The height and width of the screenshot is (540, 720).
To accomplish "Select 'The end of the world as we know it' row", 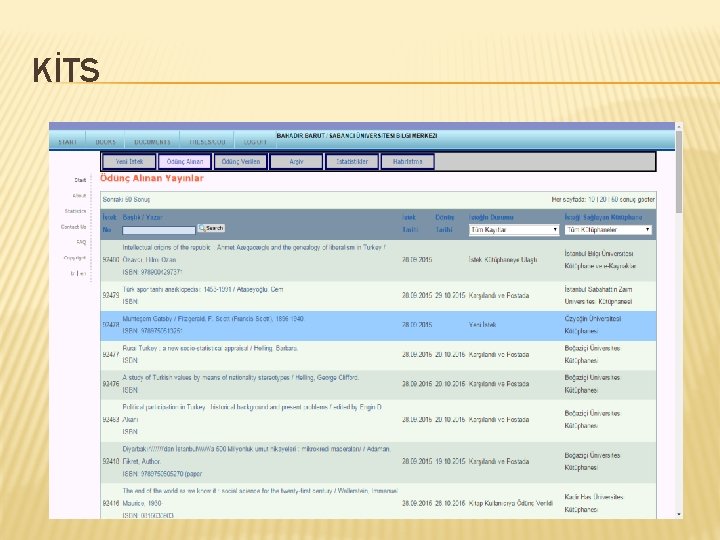I will [x=378, y=501].
